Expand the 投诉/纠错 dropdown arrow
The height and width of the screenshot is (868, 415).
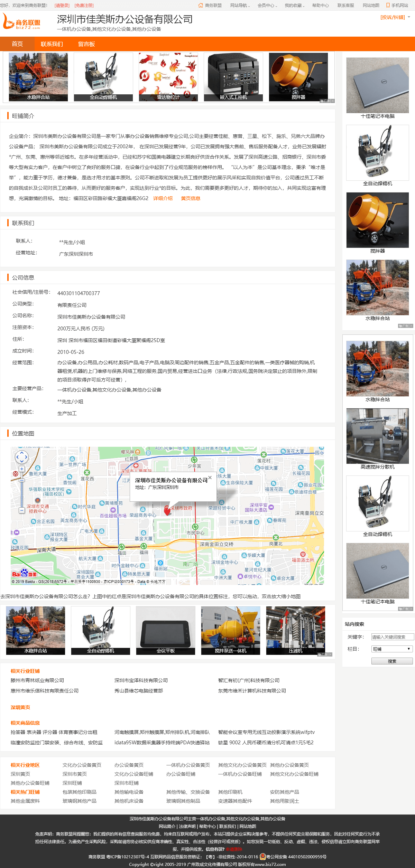[x=409, y=17]
